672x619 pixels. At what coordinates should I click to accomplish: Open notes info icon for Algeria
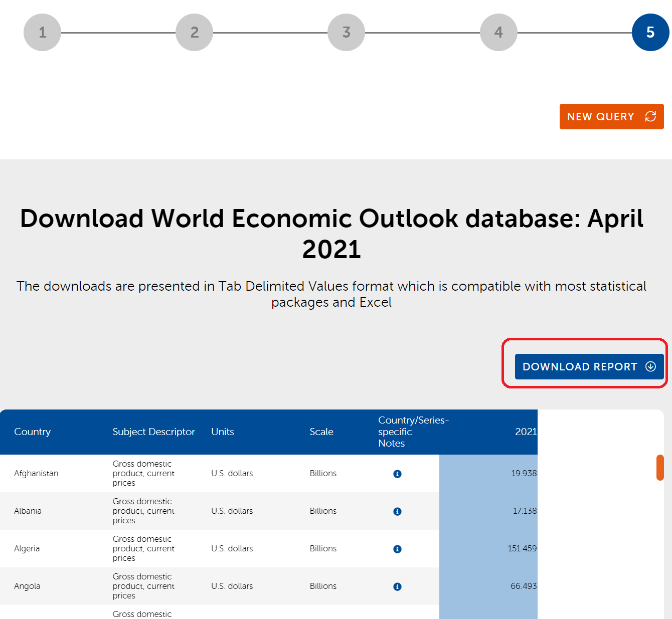397,549
